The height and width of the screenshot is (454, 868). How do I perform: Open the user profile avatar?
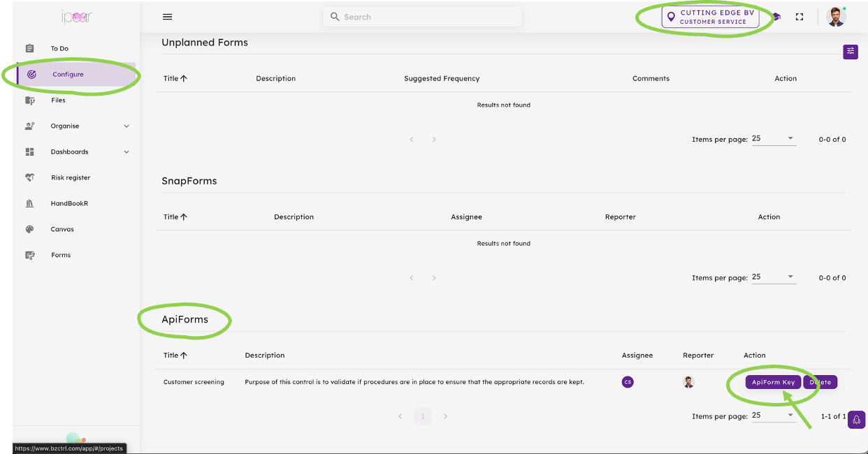pos(836,17)
